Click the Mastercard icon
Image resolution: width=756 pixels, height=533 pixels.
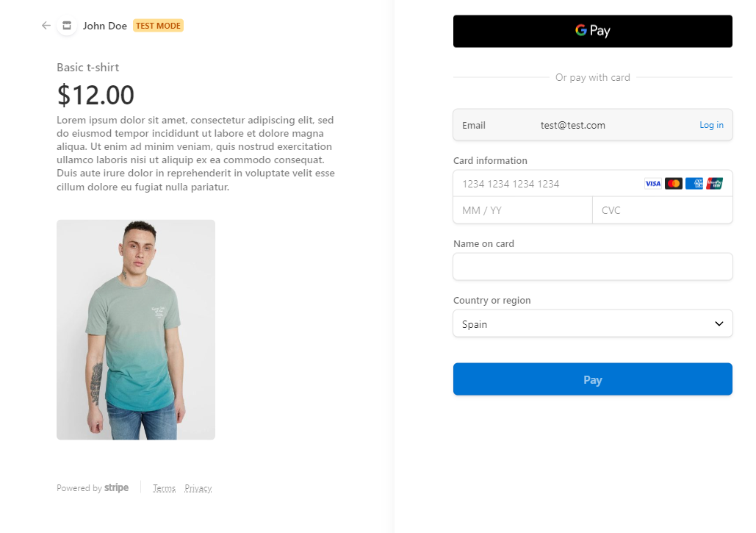click(x=673, y=184)
